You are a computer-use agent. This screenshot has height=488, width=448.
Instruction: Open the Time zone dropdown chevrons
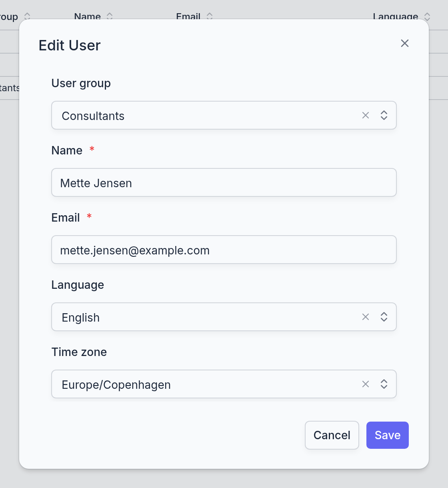[x=384, y=384]
